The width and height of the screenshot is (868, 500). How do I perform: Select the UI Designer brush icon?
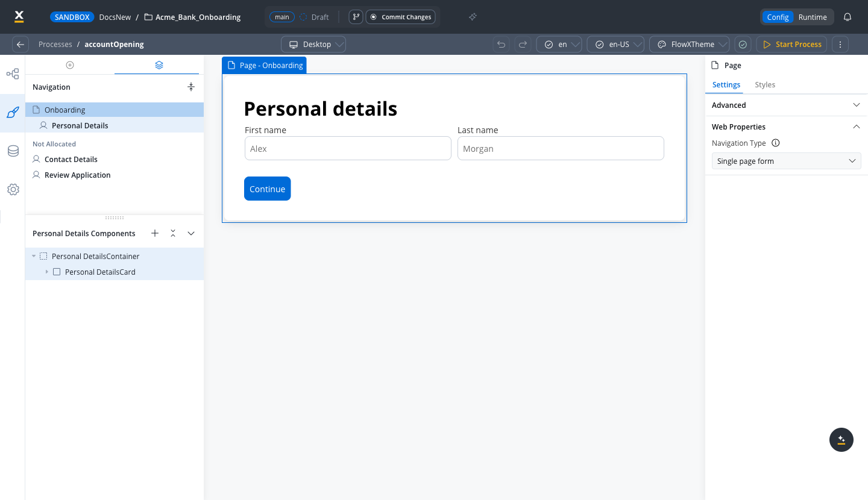[x=13, y=112]
